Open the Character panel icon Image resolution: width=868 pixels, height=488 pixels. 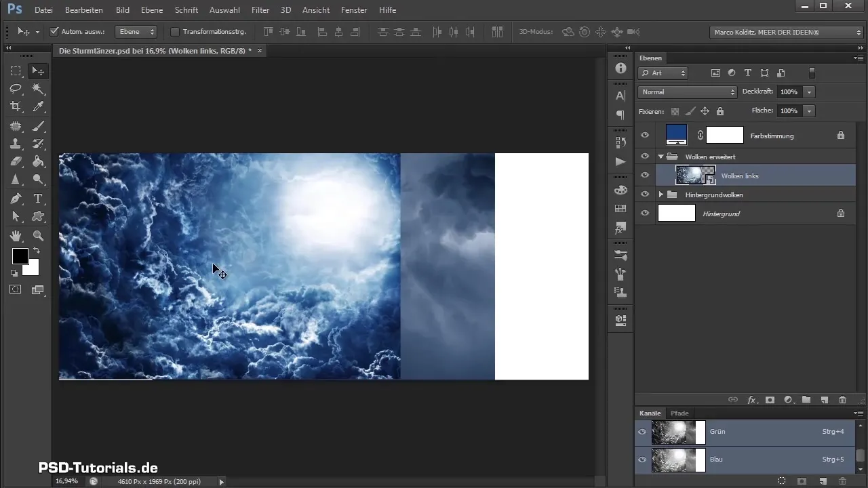620,96
